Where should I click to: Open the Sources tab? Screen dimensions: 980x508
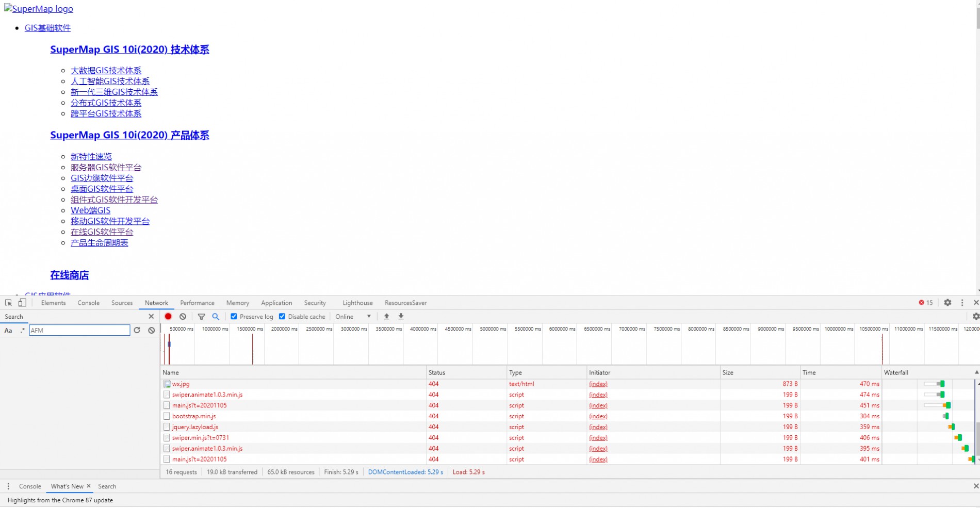click(x=122, y=303)
